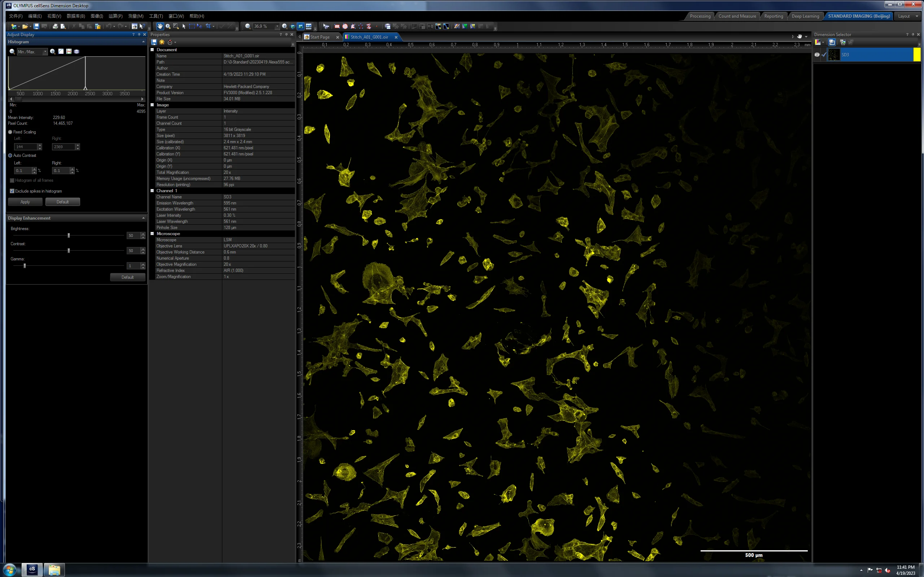This screenshot has width=924, height=577.
Task: Click the red circle ROI tool
Action: click(345, 26)
